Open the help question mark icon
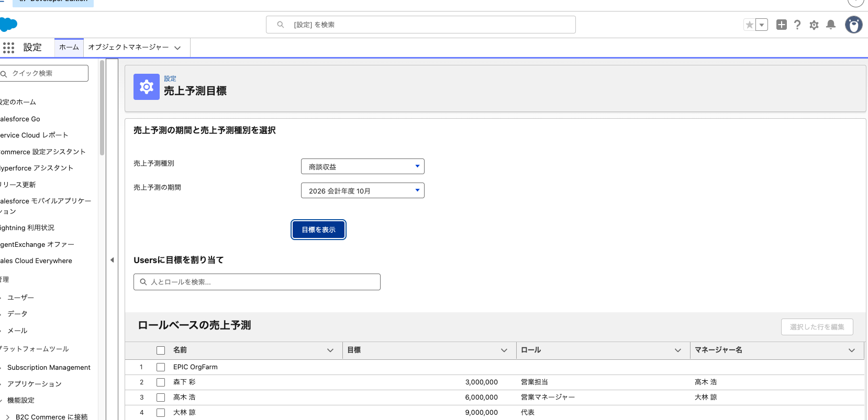The width and height of the screenshot is (868, 420). point(797,25)
